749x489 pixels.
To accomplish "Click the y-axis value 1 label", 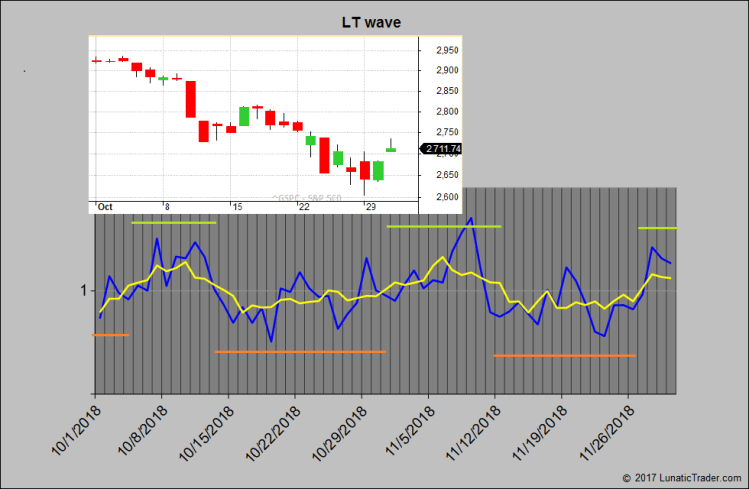I will pyautogui.click(x=81, y=291).
